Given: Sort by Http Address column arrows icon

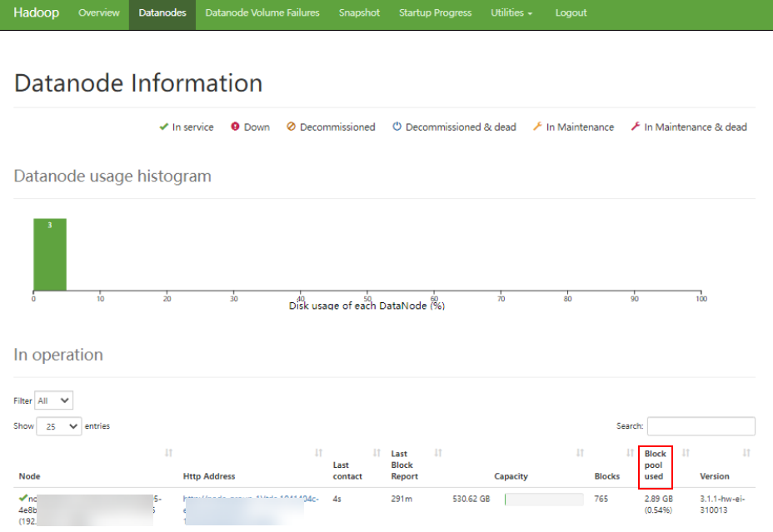Looking at the screenshot, I should coord(318,453).
